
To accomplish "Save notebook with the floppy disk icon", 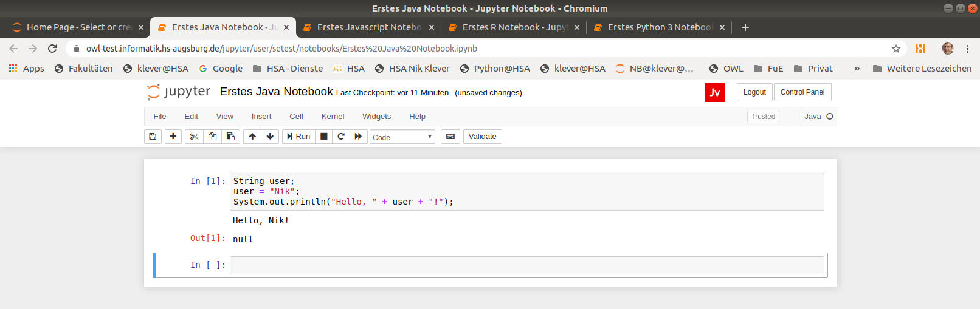I will (x=153, y=137).
